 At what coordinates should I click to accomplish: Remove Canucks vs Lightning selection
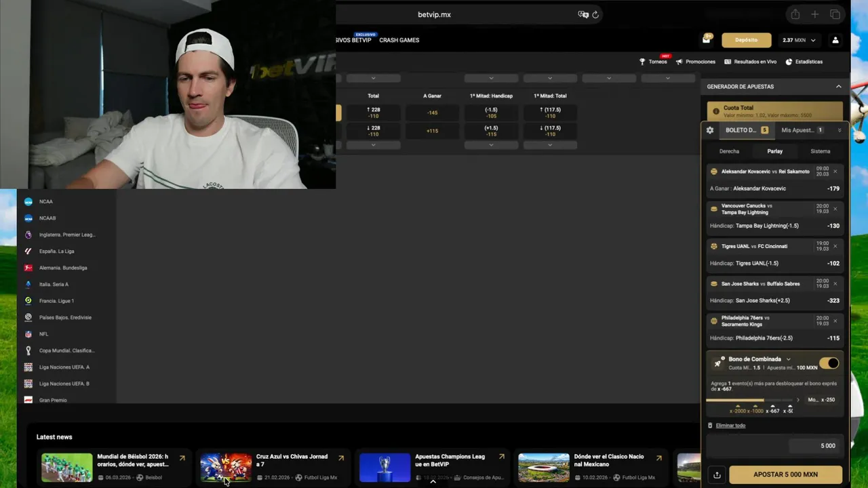[x=835, y=209]
